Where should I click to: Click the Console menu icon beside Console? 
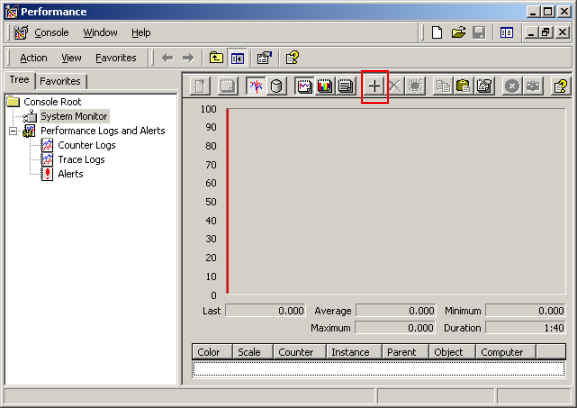pos(21,33)
